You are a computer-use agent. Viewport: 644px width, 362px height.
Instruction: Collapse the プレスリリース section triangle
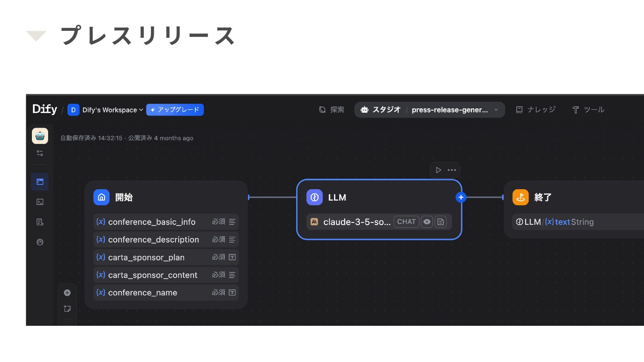pos(36,36)
